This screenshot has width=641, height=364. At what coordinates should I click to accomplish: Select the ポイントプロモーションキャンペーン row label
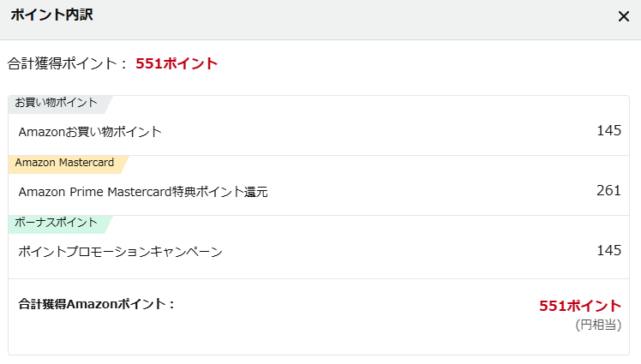120,252
